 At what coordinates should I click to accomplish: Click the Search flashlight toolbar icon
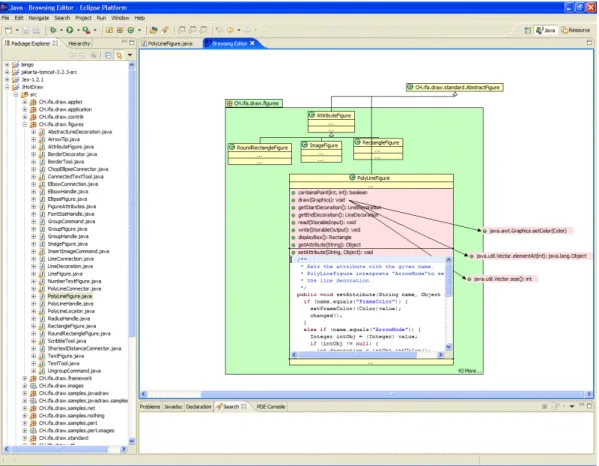(165, 30)
